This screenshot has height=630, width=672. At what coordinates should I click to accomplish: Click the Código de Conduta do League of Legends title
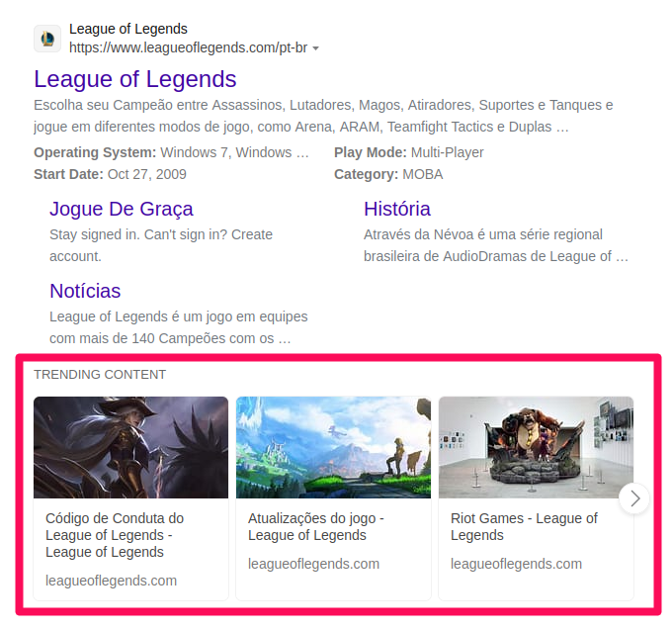pyautogui.click(x=115, y=535)
